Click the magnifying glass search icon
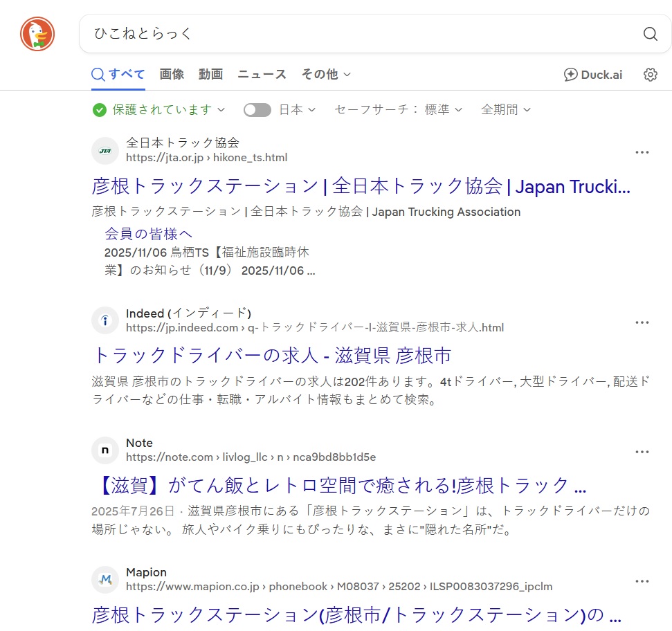Viewport: 672px width, 631px height. pos(650,34)
